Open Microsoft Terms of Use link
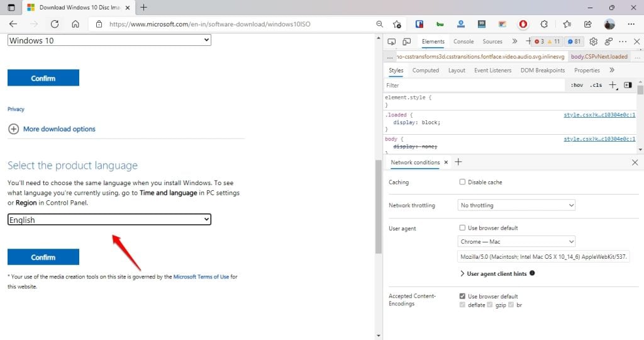This screenshot has height=340, width=644. (x=201, y=276)
